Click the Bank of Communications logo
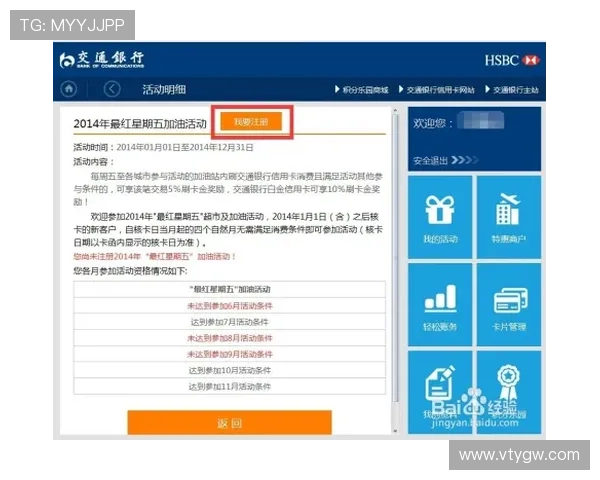 click(x=102, y=60)
